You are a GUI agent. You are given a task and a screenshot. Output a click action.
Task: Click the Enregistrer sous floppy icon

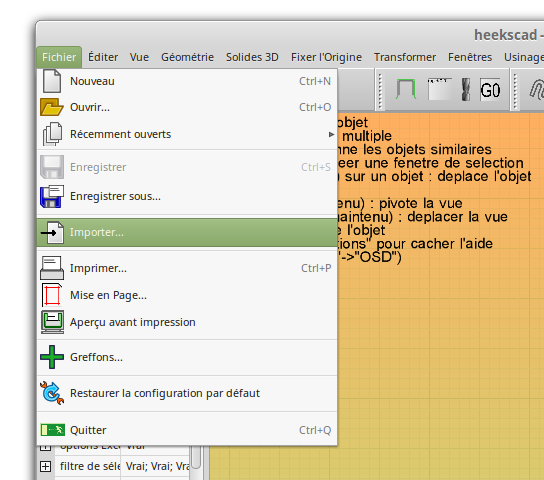52,196
